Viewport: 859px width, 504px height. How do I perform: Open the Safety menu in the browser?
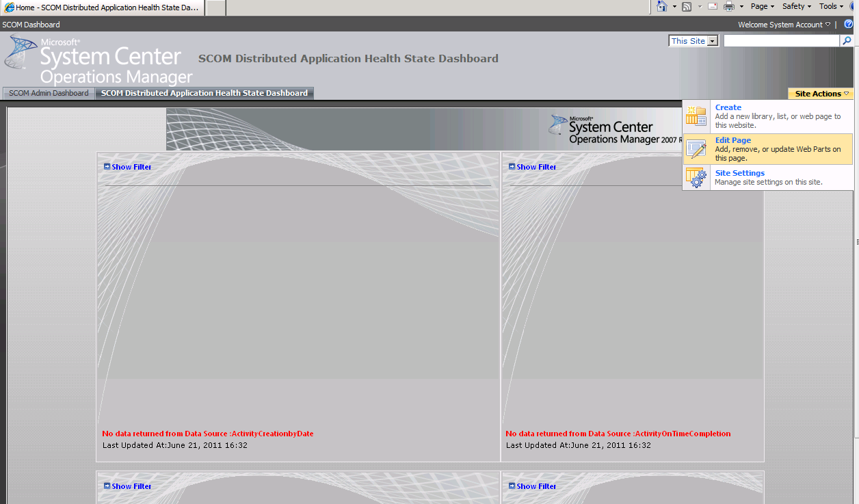coord(796,6)
